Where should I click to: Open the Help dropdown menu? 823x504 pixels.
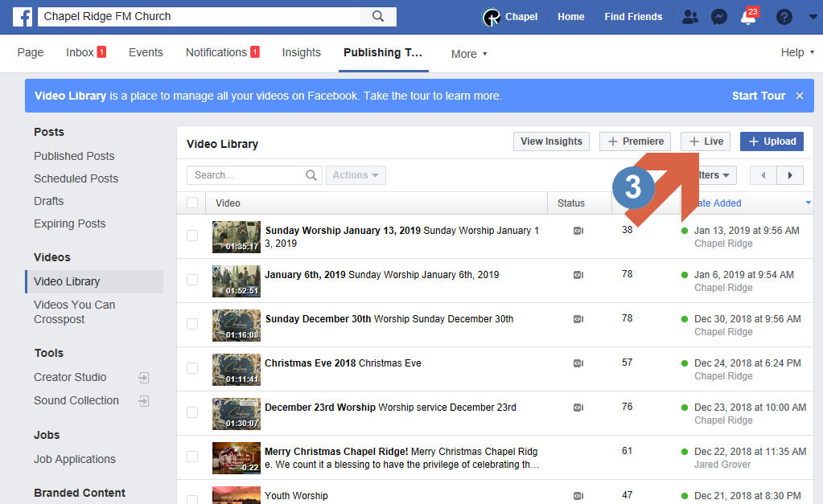pos(797,52)
